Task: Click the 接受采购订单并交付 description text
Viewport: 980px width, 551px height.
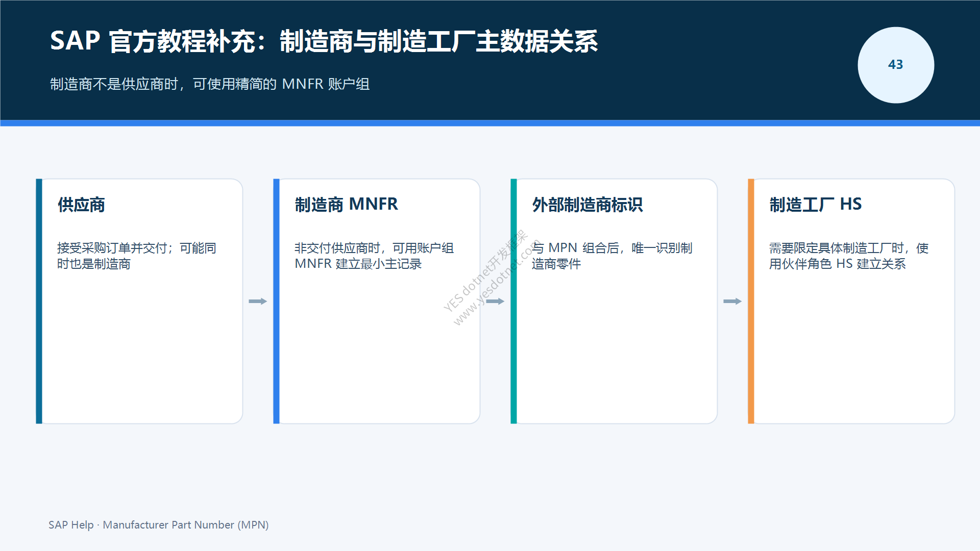Action: pyautogui.click(x=136, y=256)
